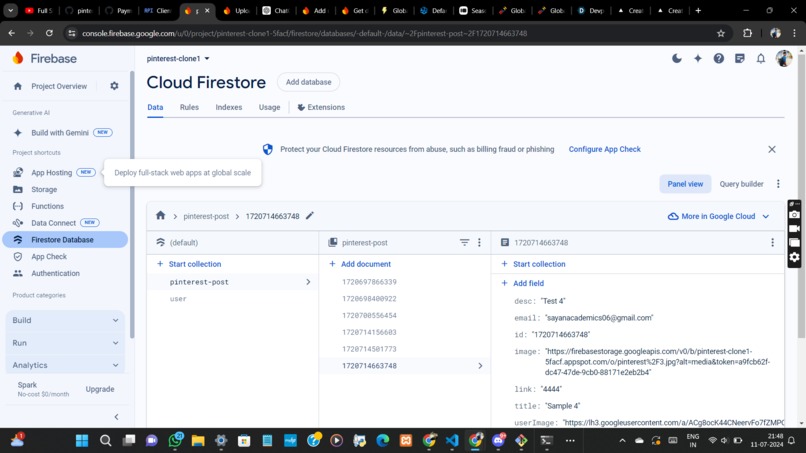Dismiss the App Check banner
Screen dimensions: 806x453
click(x=772, y=149)
